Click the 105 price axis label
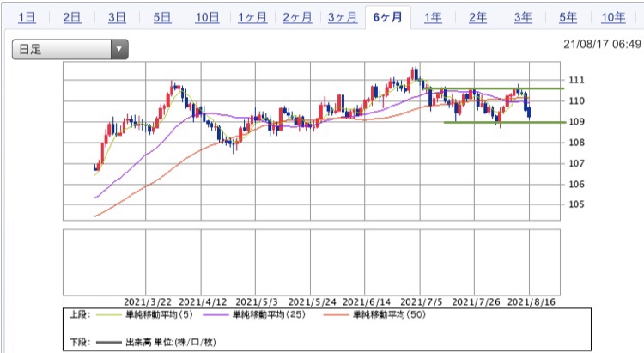Image resolution: width=644 pixels, height=353 pixels. (x=576, y=204)
